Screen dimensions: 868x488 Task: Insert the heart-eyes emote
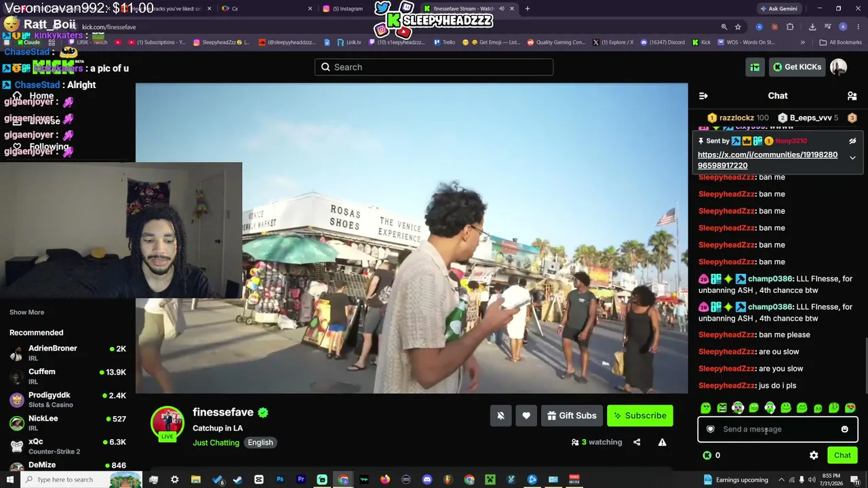click(850, 408)
